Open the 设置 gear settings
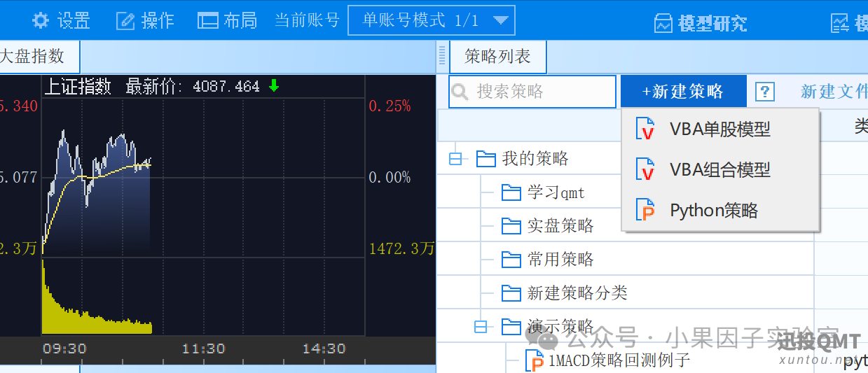 tap(62, 20)
